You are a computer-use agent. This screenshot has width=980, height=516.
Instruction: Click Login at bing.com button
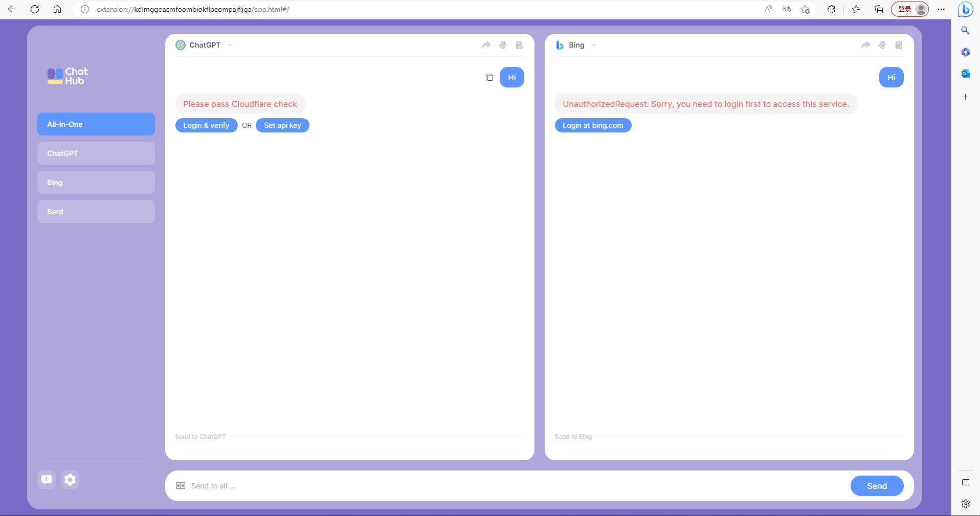[593, 125]
